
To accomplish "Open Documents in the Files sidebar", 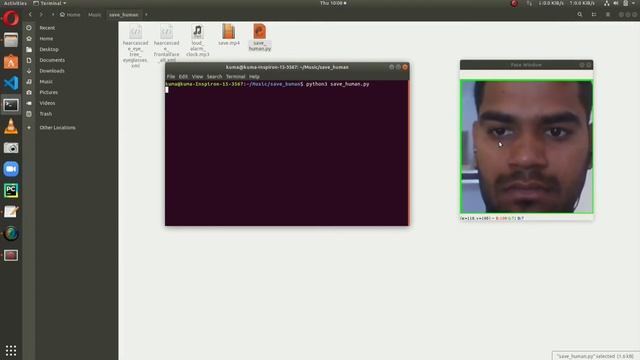I will pos(52,60).
